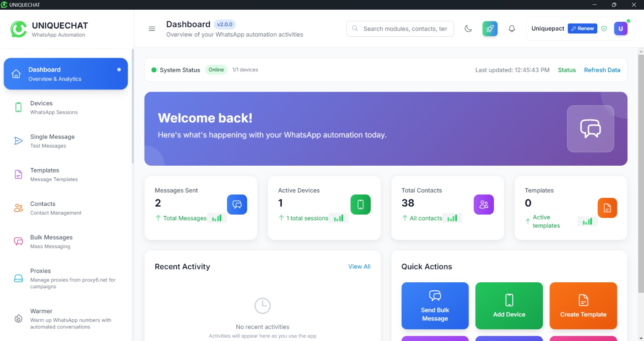644x341 pixels.
Task: Focus the search modules and contacts field
Action: (x=400, y=29)
